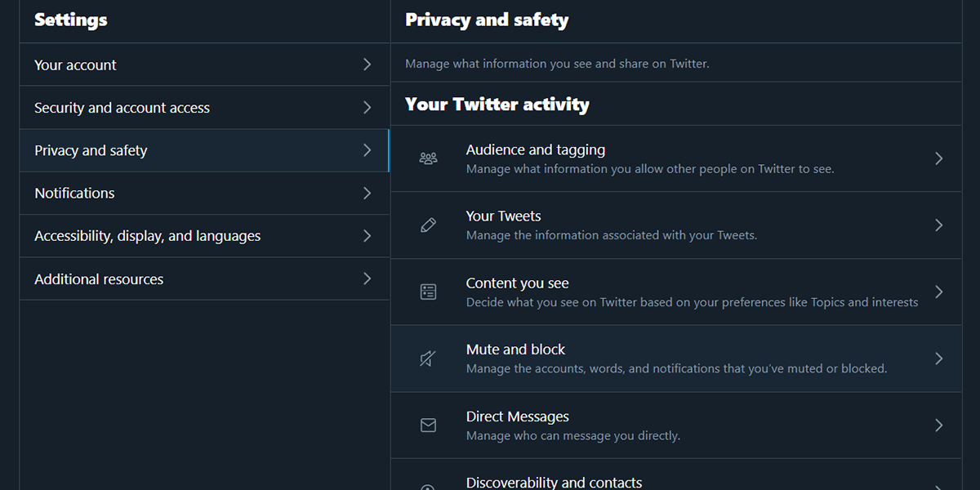
Task: Open Accessibility, display, and languages chevron
Action: [x=367, y=236]
